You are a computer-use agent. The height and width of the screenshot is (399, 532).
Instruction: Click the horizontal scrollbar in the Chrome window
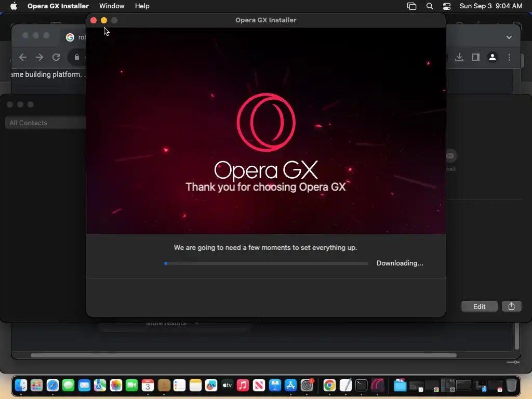[243, 355]
